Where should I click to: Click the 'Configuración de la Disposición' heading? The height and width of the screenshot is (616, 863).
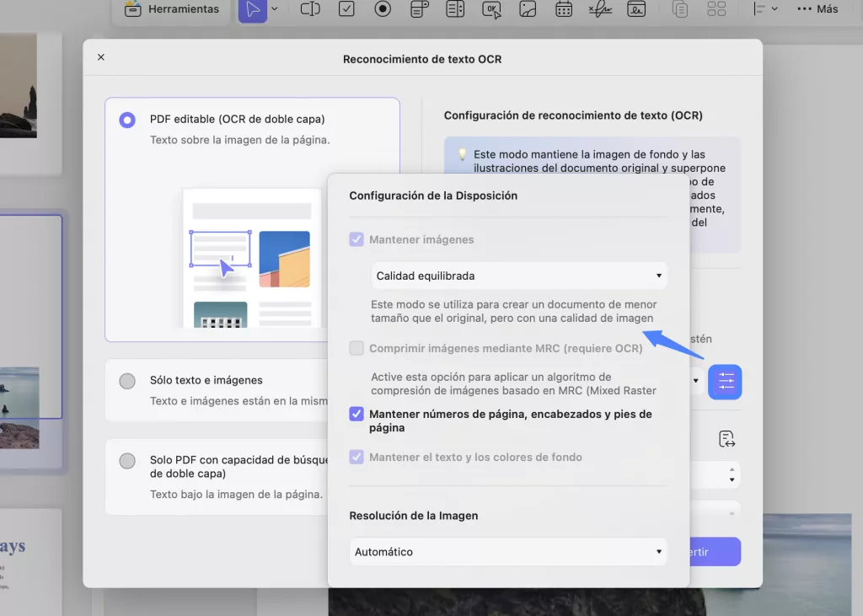pos(433,196)
